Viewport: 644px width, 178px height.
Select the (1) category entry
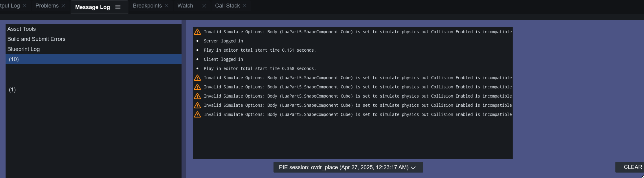13,90
